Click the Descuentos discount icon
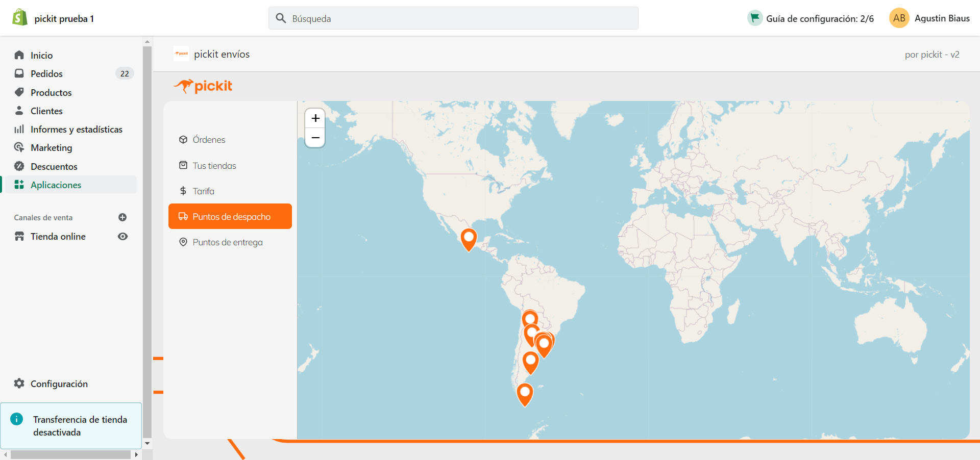980x460 pixels. (19, 166)
